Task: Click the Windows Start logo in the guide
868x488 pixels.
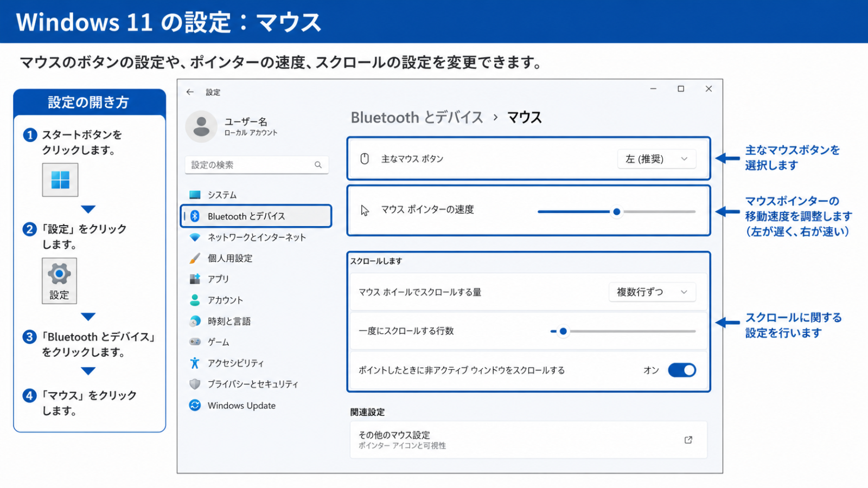Action: [60, 179]
